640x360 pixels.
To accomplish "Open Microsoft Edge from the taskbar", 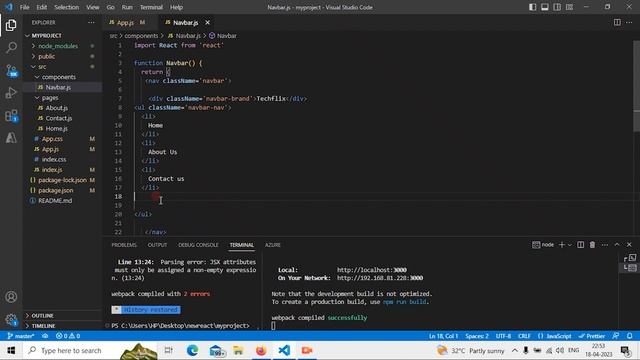I will (192, 350).
